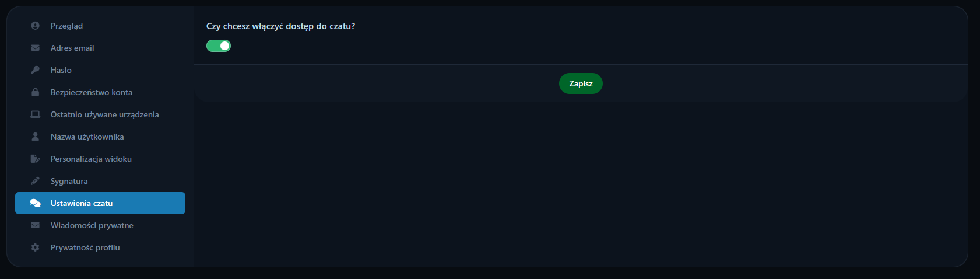The height and width of the screenshot is (279, 980).
Task: Click the pencil icon next to Sygnatura
Action: 35,181
